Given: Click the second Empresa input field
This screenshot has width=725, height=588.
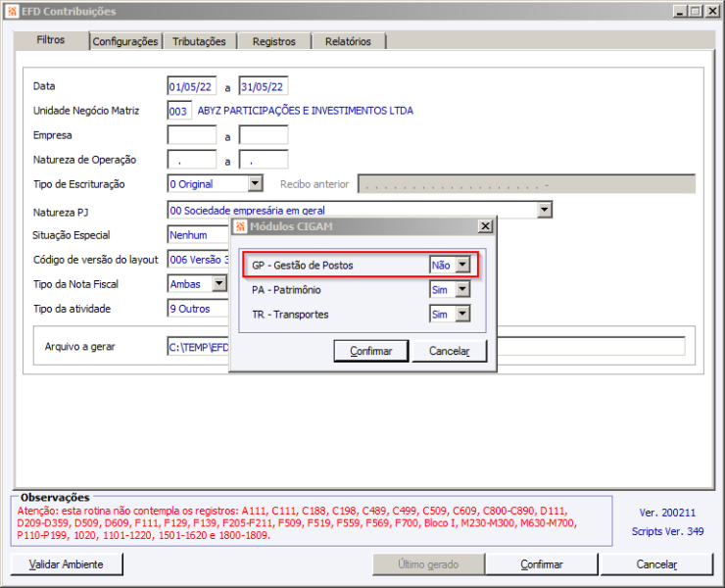Looking at the screenshot, I should click(264, 135).
